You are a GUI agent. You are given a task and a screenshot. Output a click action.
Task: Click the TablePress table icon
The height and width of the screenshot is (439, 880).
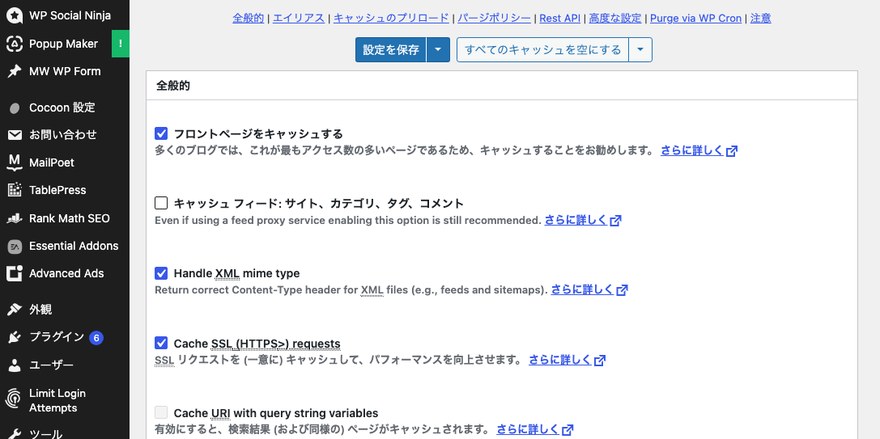[15, 190]
